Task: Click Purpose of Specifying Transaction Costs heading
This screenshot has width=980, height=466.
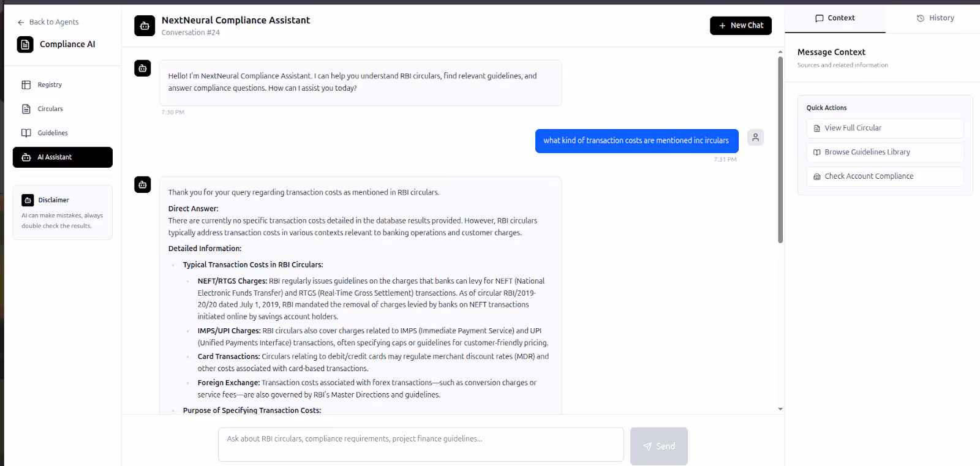Action: pos(252,410)
